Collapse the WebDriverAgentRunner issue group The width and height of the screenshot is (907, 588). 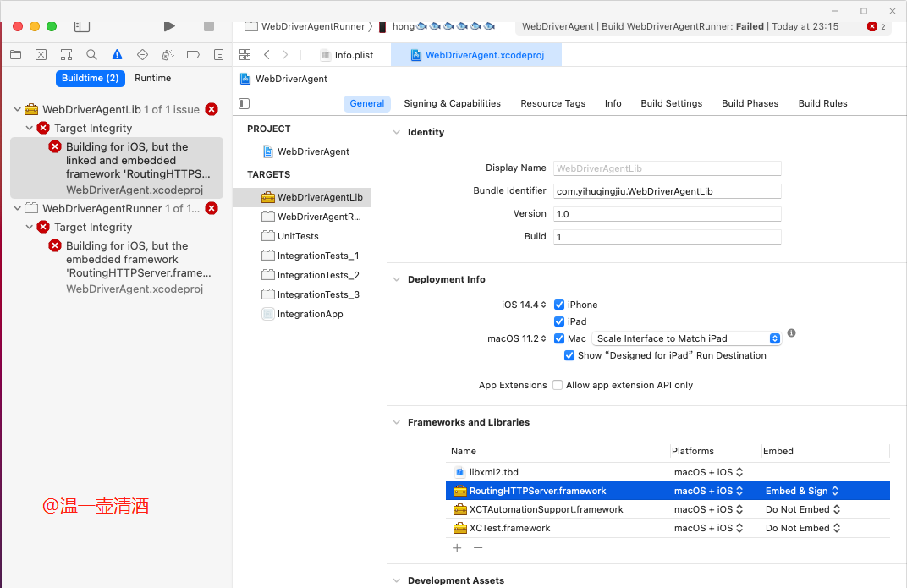click(18, 208)
